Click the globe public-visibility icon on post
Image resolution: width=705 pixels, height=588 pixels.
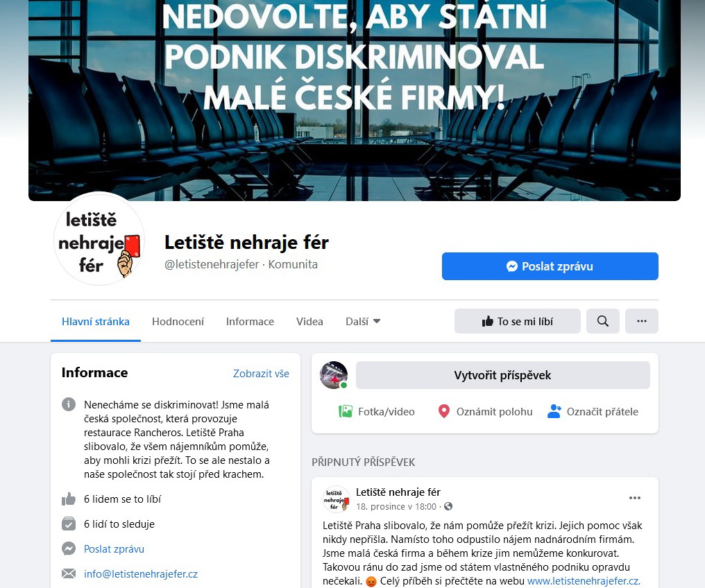pos(448,506)
